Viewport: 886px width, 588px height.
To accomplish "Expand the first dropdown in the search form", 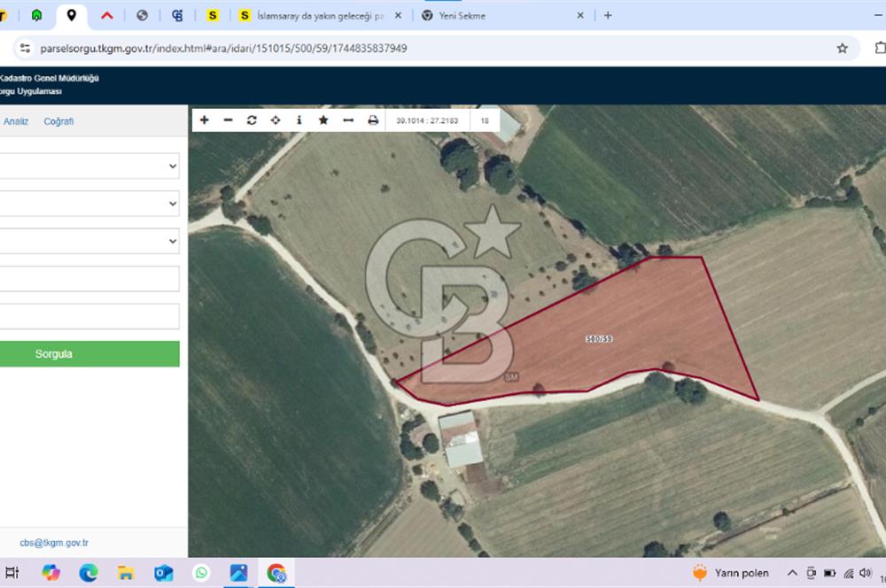I will [89, 166].
